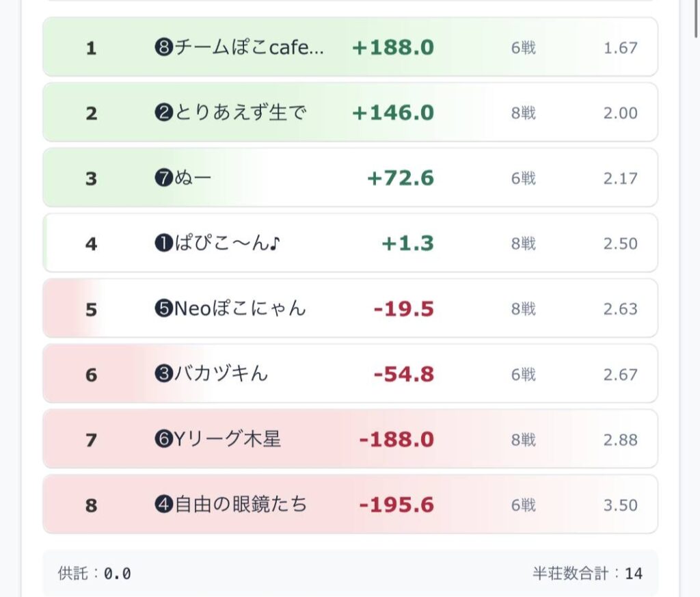Click the 半荘数合計 14 footer total
Screen dimensions: 700x597
[x=588, y=573]
